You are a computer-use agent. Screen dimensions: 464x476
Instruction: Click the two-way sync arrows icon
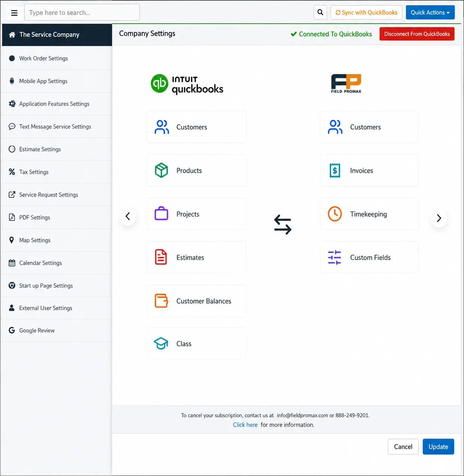click(283, 224)
